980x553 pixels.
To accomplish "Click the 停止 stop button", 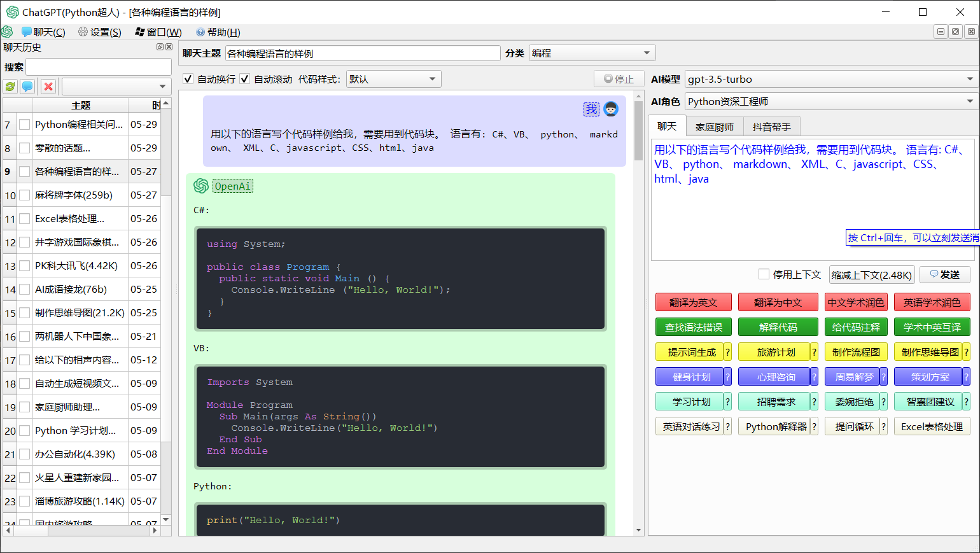I will point(619,79).
